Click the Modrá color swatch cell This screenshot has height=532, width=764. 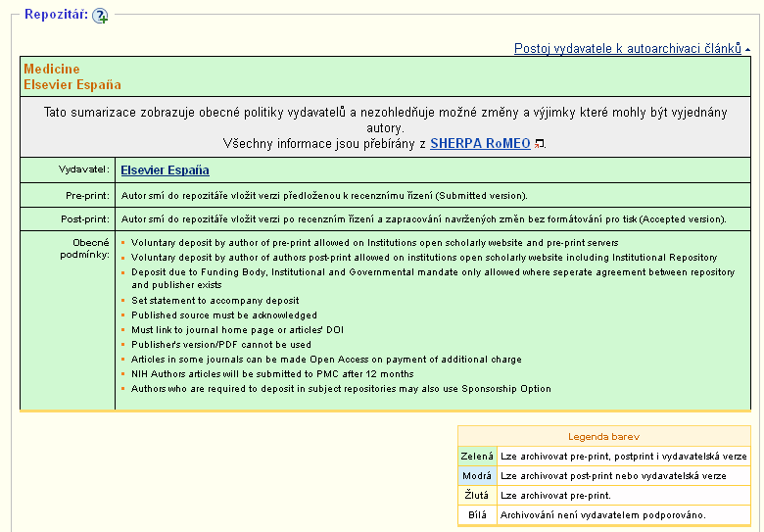click(477, 475)
